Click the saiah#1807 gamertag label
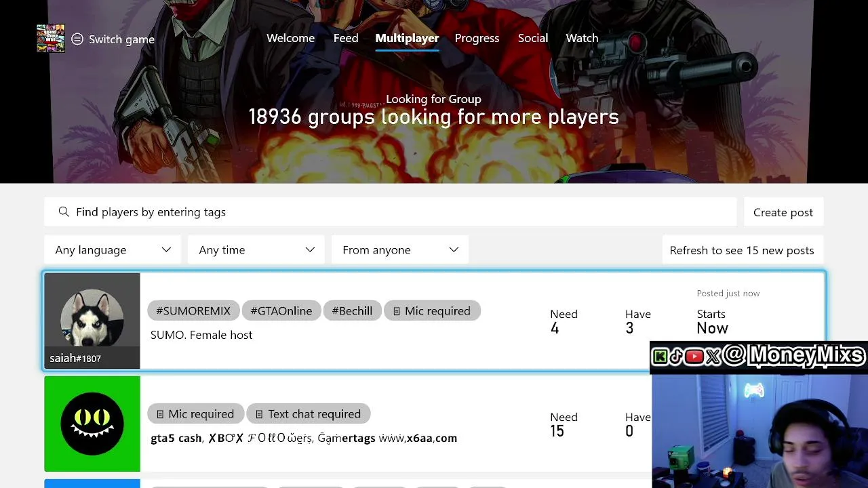868x488 pixels. [75, 359]
